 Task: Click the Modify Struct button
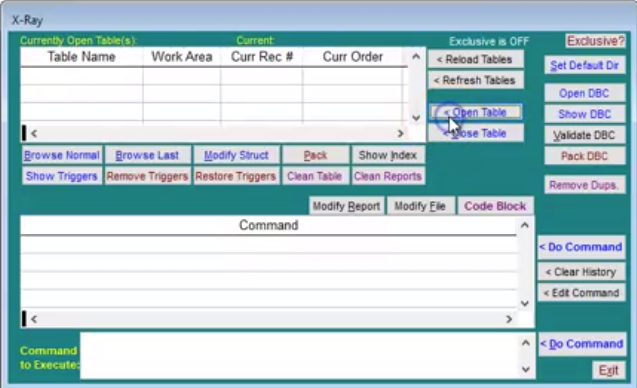(236, 155)
